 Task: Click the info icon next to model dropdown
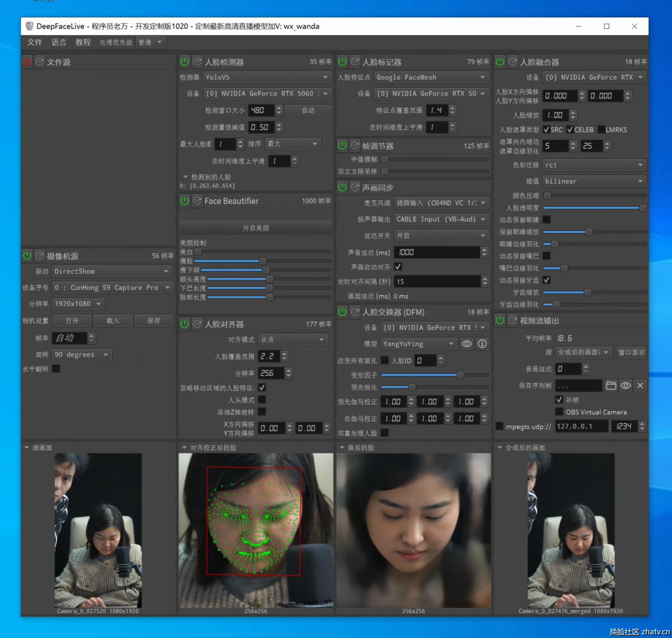(482, 344)
